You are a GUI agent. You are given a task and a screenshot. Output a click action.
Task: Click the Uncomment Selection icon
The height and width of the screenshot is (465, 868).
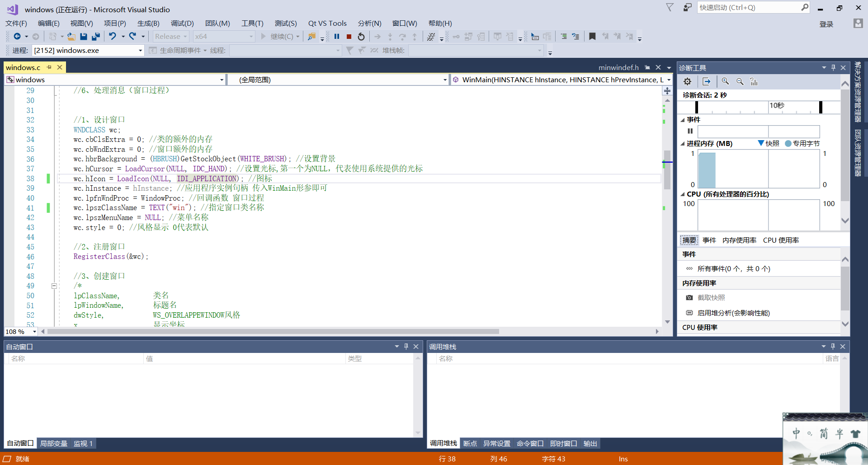pos(576,37)
